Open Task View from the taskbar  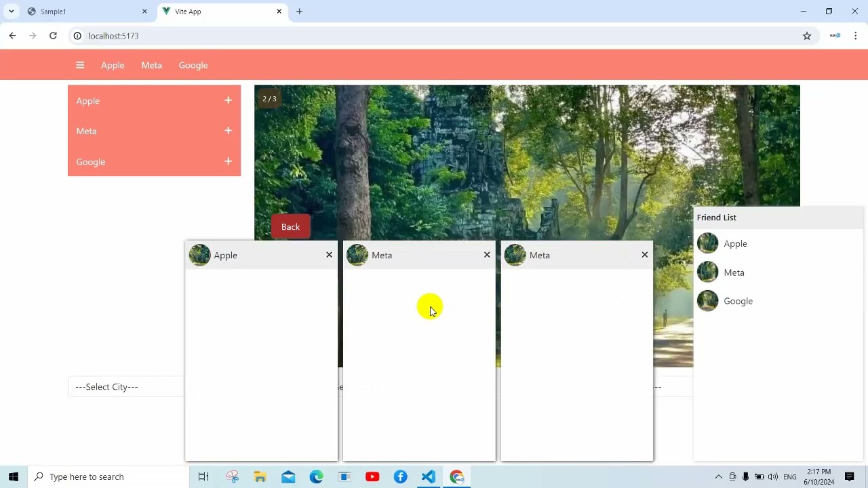(x=203, y=477)
